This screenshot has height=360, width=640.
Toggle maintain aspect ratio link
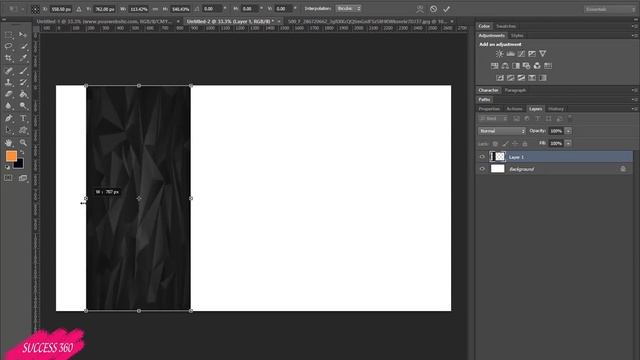(155, 9)
